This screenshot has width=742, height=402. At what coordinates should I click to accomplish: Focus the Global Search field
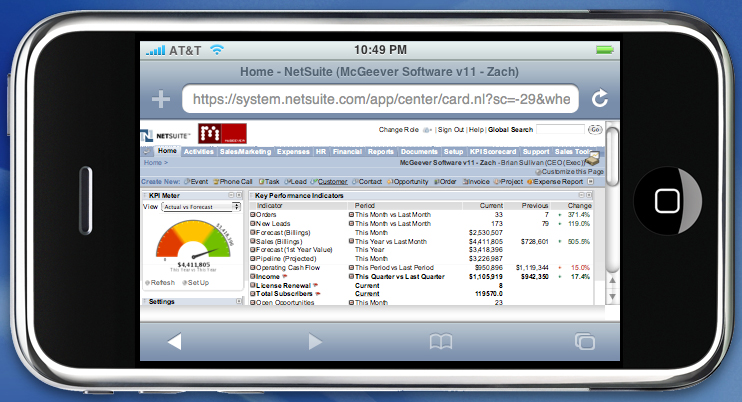(561, 130)
